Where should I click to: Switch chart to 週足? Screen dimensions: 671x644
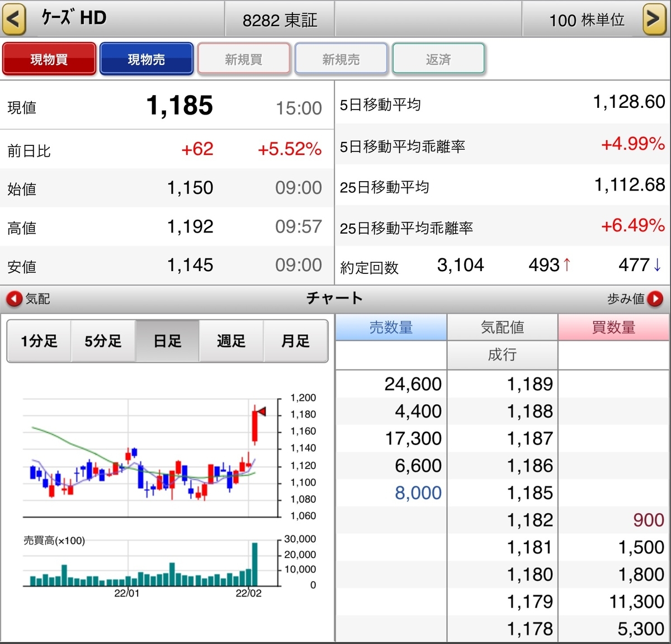(x=231, y=341)
